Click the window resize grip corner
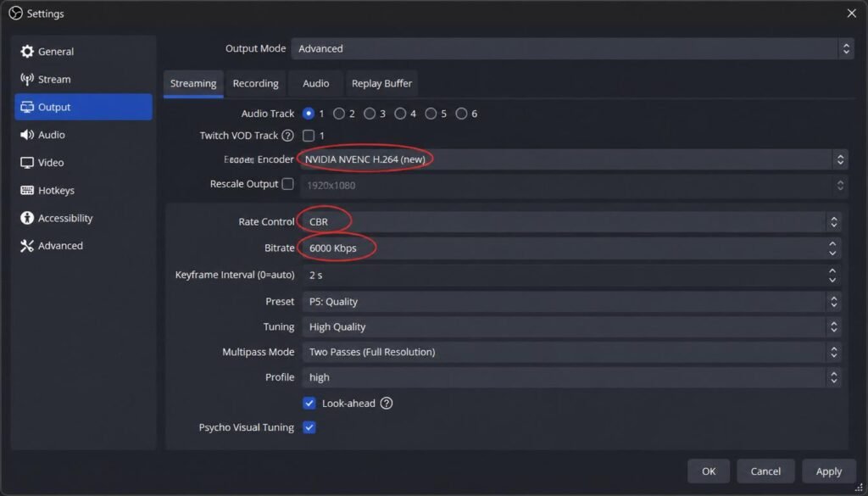Image resolution: width=868 pixels, height=496 pixels. pos(860,488)
